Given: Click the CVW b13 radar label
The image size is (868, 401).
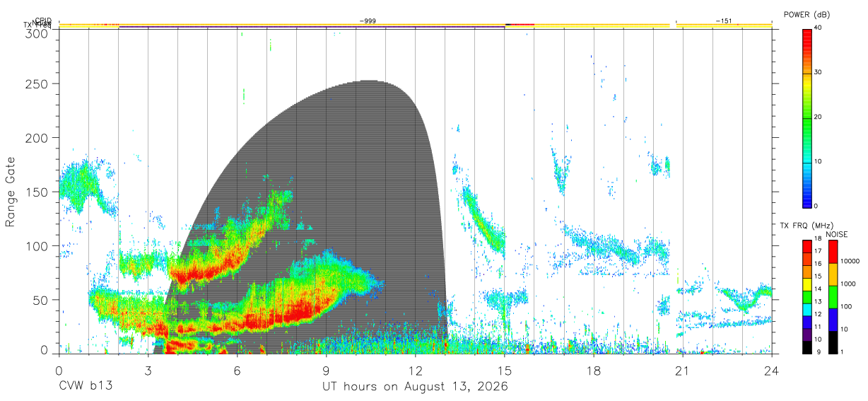Looking at the screenshot, I should [x=85, y=387].
